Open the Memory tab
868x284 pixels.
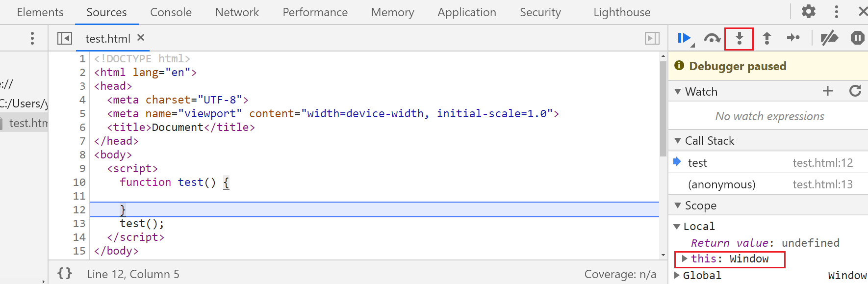tap(392, 12)
